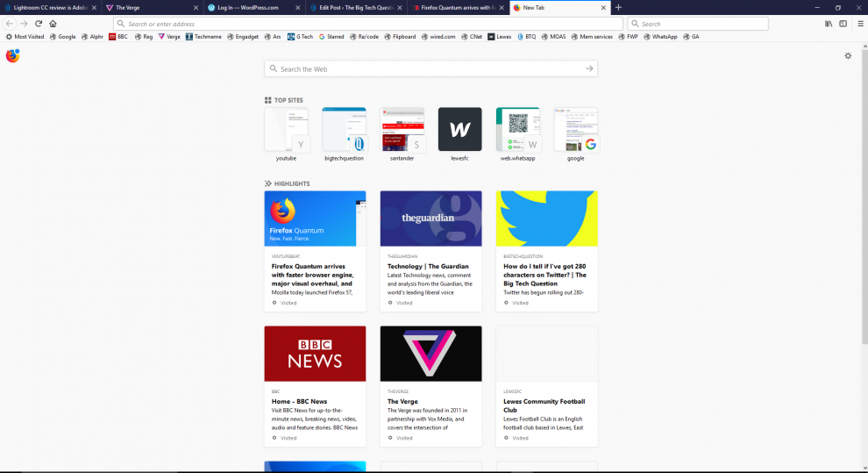Open the Verge bookmark in bookmarks bar
This screenshot has width=868, height=473.
point(169,37)
